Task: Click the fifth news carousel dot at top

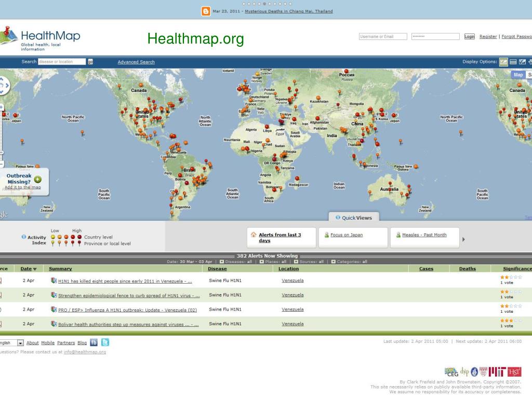Action: 264,4
